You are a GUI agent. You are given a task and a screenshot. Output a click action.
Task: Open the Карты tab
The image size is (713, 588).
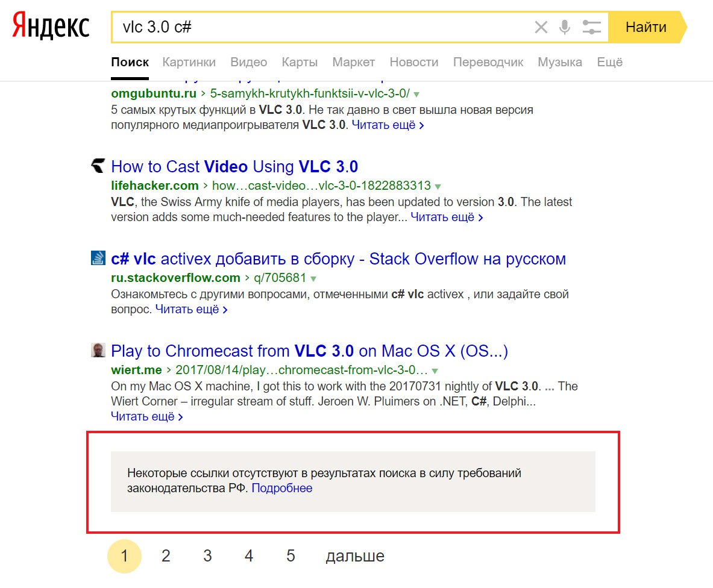tap(300, 62)
